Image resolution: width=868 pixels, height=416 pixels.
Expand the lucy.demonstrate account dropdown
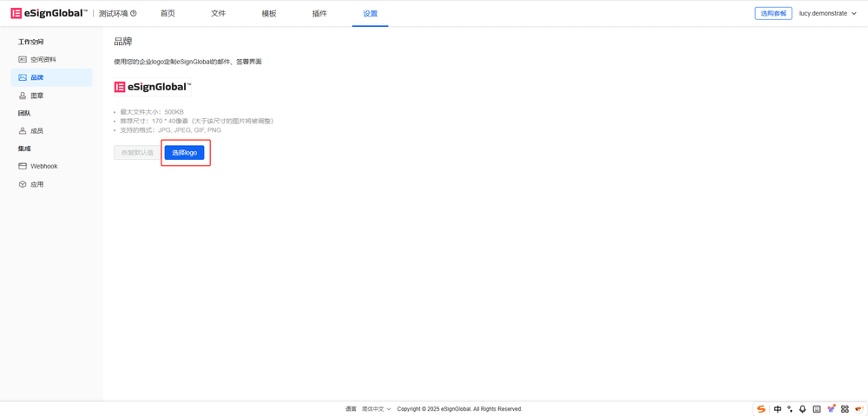click(827, 14)
